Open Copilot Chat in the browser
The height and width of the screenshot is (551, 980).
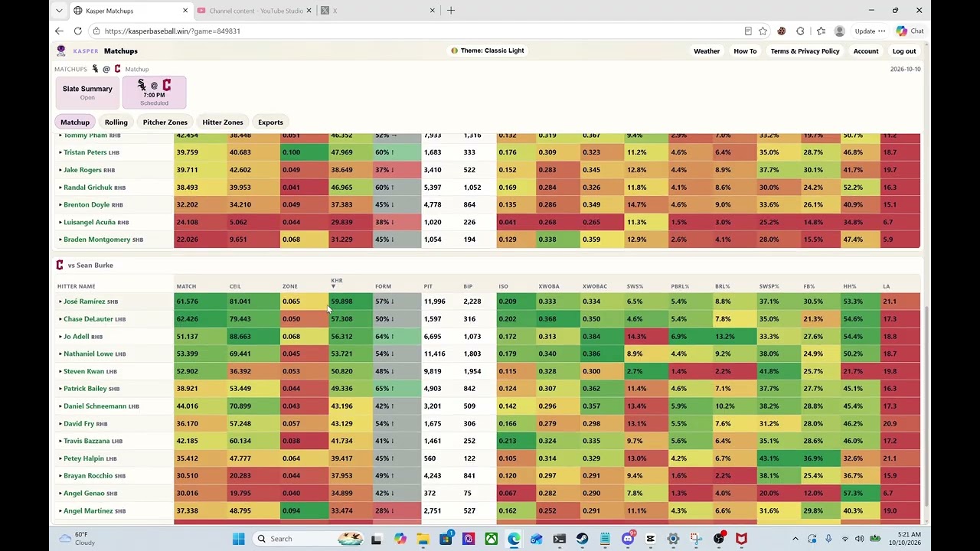click(x=910, y=31)
